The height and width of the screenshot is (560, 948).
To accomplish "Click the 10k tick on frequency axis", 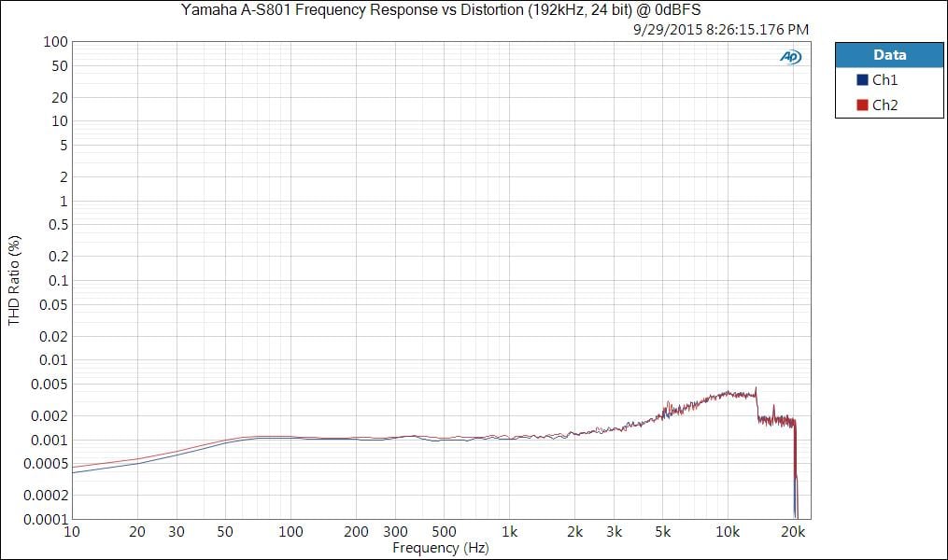I will pyautogui.click(x=728, y=532).
